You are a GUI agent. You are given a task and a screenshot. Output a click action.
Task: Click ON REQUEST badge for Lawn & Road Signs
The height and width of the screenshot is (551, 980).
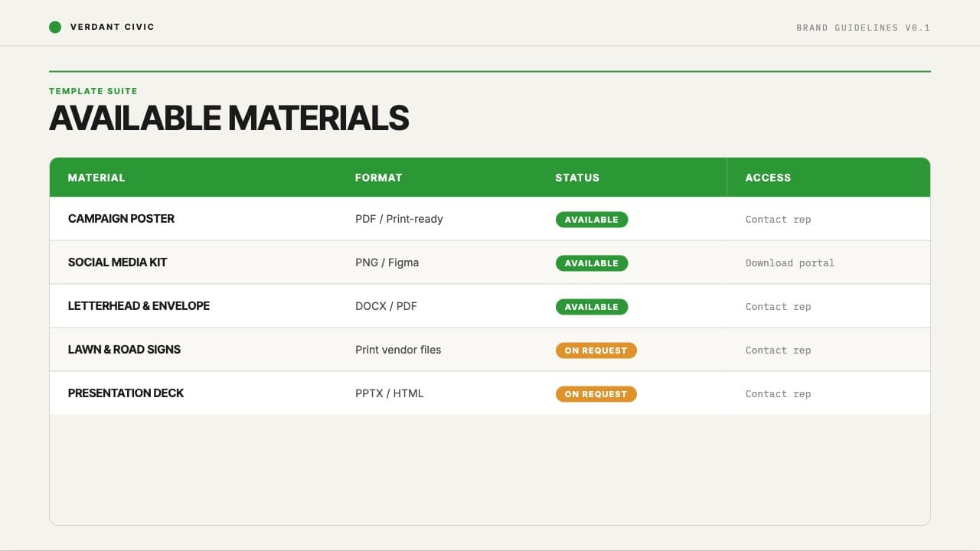pos(596,350)
